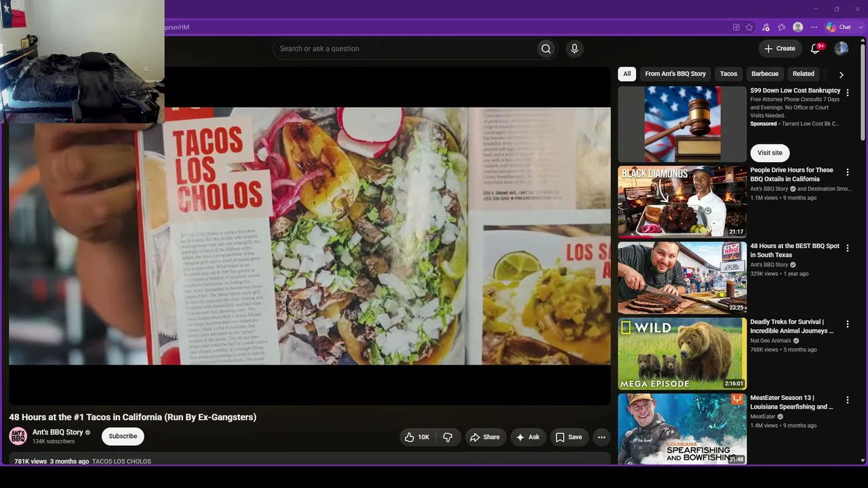Screen dimensions: 868x488
Task: Click the Create button
Action: [x=780, y=49]
